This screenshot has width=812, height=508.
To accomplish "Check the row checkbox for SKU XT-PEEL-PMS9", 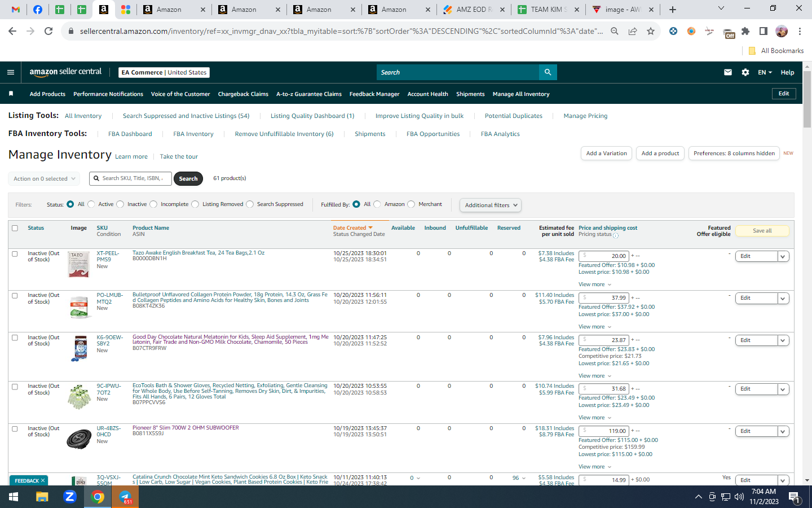I will click(x=15, y=254).
